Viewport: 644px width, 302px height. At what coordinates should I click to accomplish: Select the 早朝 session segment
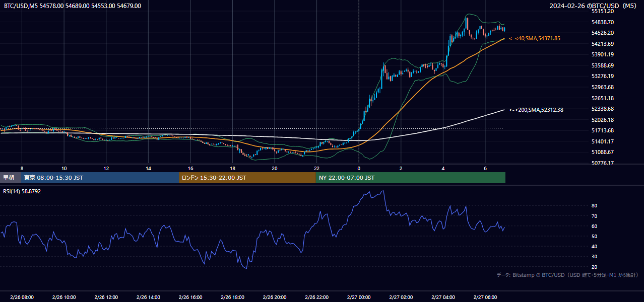pyautogui.click(x=10, y=178)
